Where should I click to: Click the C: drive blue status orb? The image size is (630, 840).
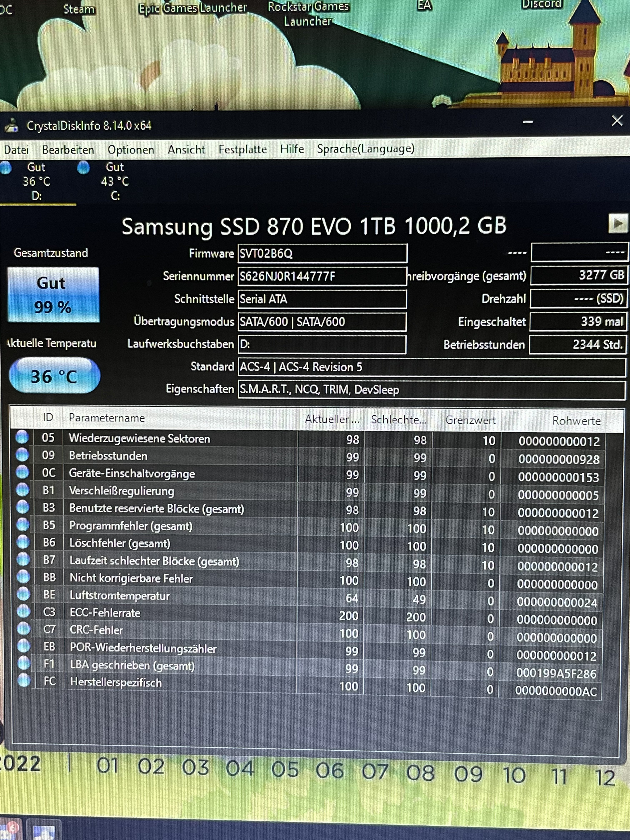(x=83, y=167)
